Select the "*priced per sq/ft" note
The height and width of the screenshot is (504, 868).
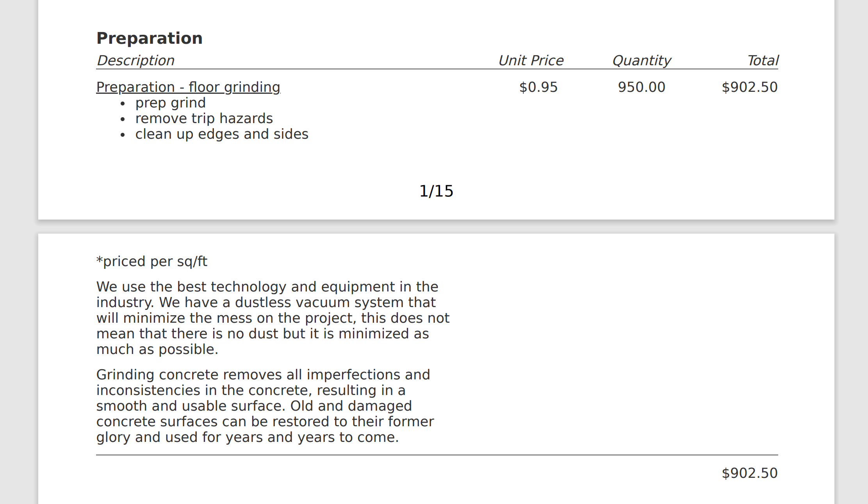[x=151, y=261]
